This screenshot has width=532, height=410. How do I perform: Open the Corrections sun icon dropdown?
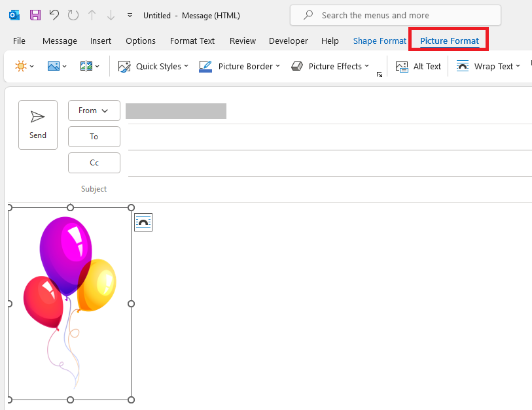pos(24,66)
